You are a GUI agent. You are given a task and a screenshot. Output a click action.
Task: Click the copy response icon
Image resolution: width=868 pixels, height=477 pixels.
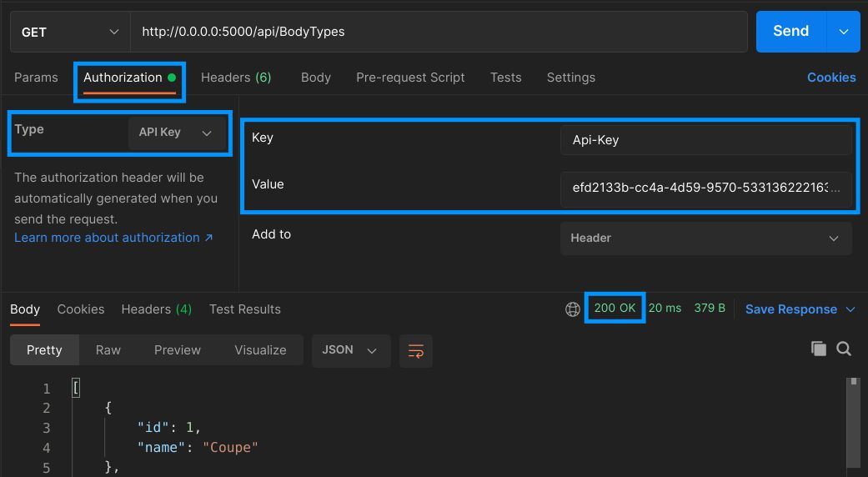tap(818, 349)
